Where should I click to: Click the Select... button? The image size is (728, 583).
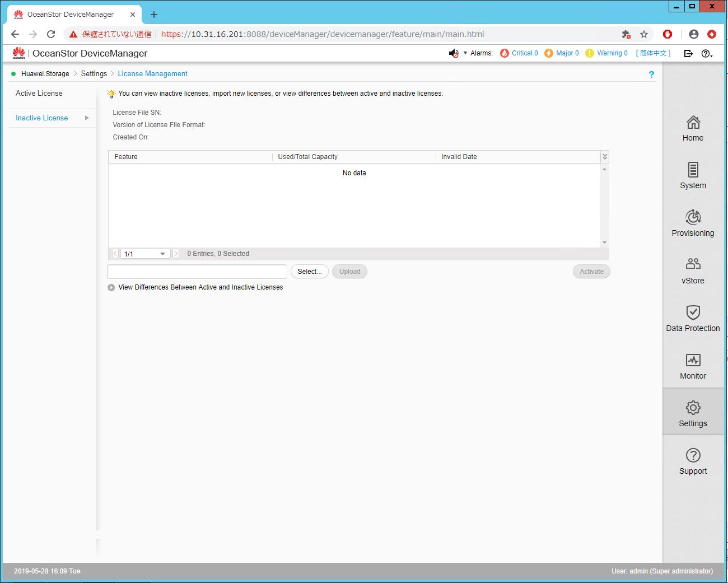[310, 272]
